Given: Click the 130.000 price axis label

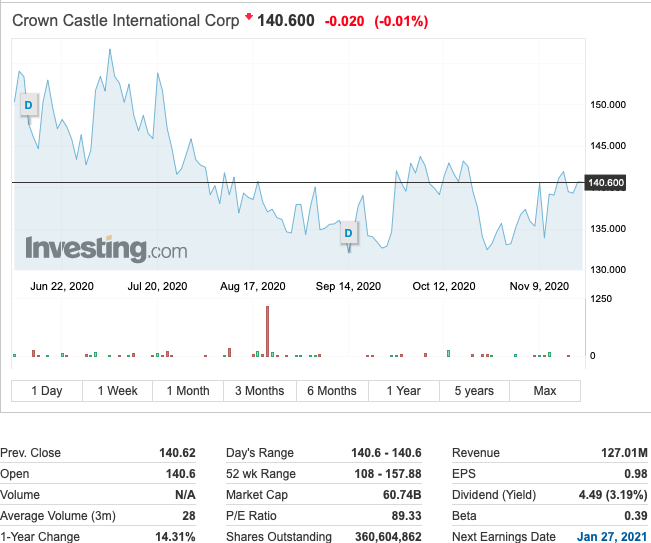Looking at the screenshot, I should click(608, 270).
